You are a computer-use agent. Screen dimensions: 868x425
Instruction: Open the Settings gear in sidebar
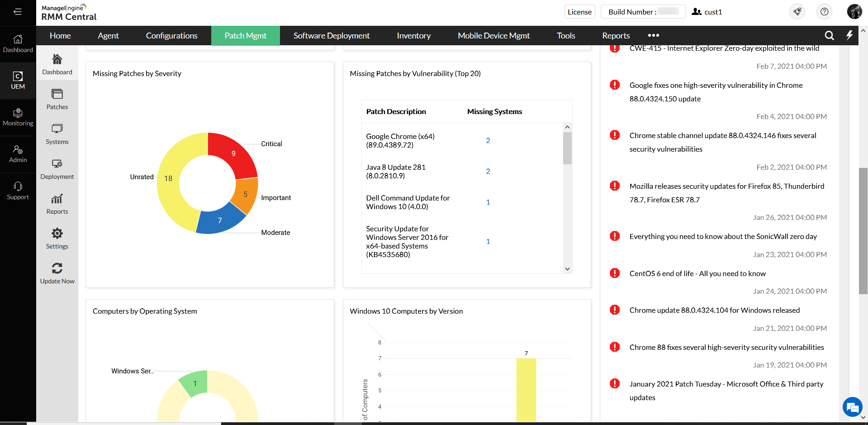pos(57,234)
